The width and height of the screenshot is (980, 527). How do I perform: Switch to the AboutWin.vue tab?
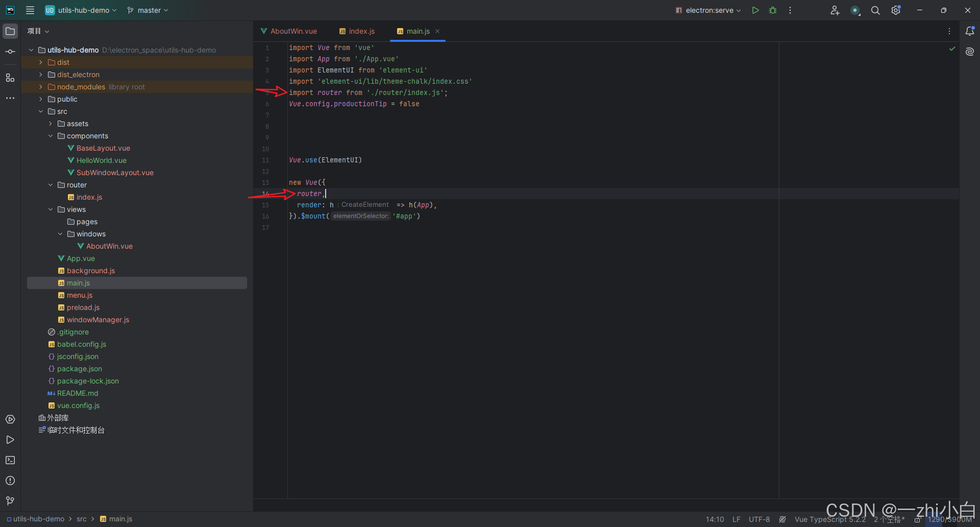[x=289, y=31]
